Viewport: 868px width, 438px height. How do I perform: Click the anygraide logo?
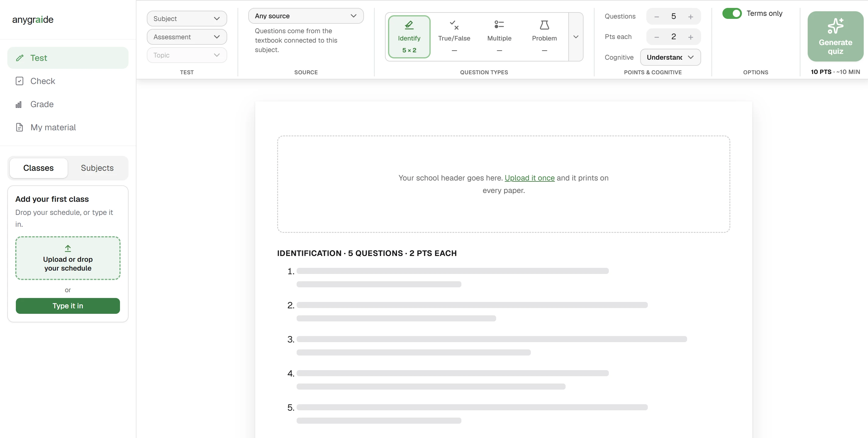tap(33, 19)
